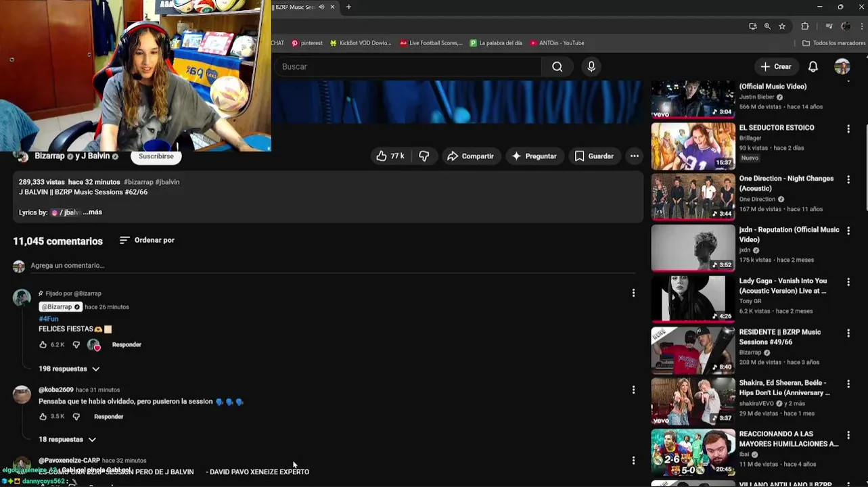Open ANTOin - YouTube bookmark
This screenshot has width=868, height=487.
557,43
